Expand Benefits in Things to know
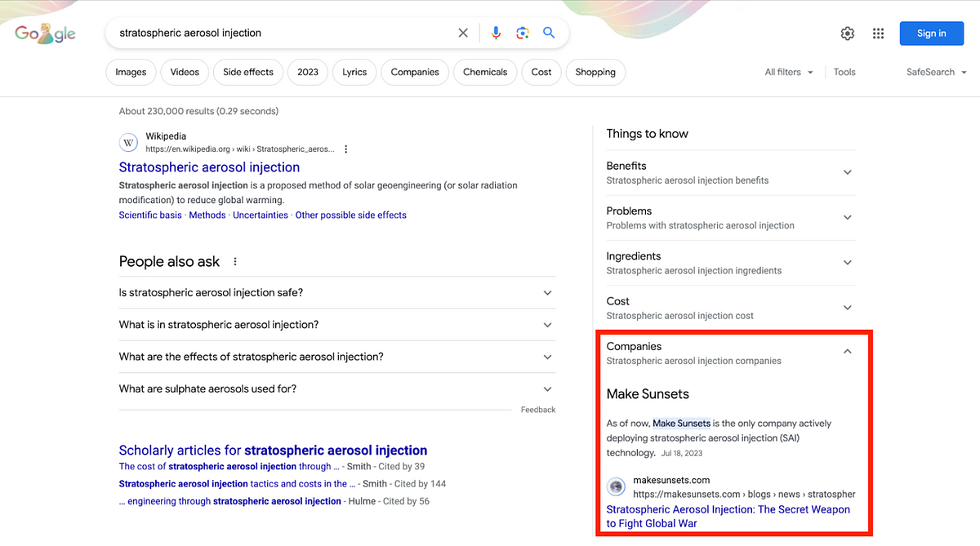The image size is (980, 546). coord(731,172)
